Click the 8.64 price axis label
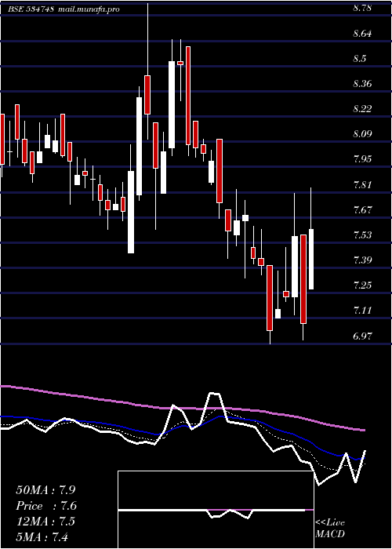The height and width of the screenshot is (549, 392). pyautogui.click(x=362, y=34)
